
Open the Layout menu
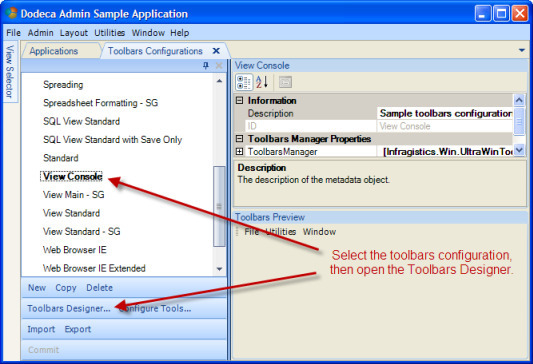tap(74, 33)
